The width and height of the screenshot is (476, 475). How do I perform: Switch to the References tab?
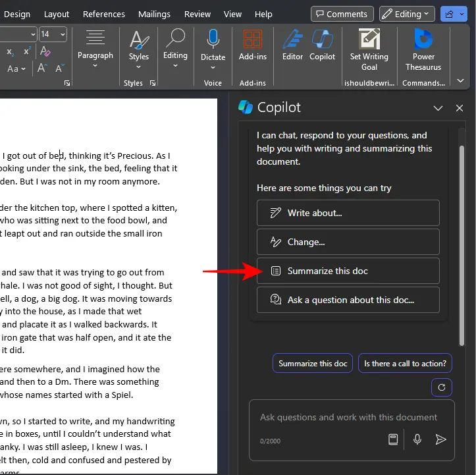point(104,14)
